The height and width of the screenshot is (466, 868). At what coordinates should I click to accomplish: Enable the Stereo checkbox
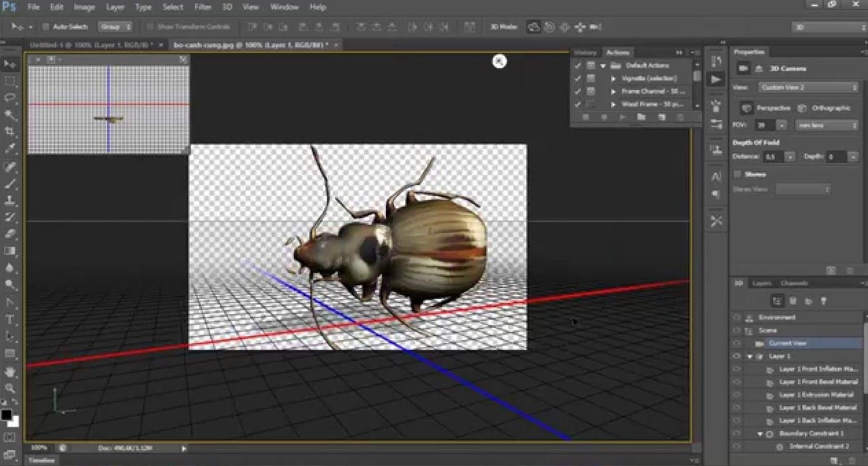(738, 175)
